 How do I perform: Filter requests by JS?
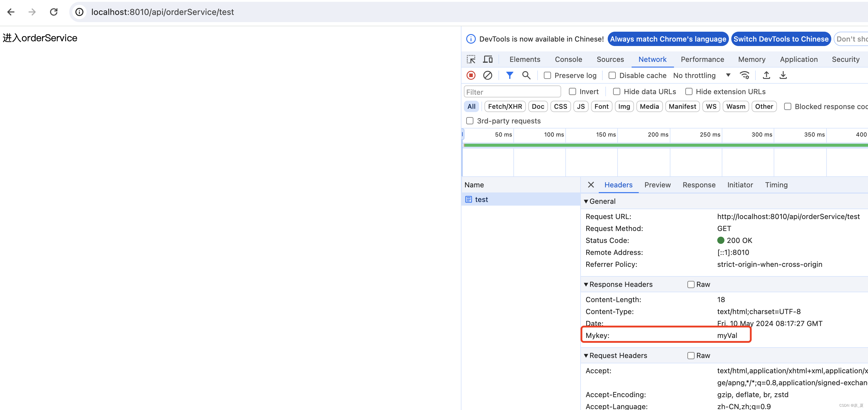581,107
